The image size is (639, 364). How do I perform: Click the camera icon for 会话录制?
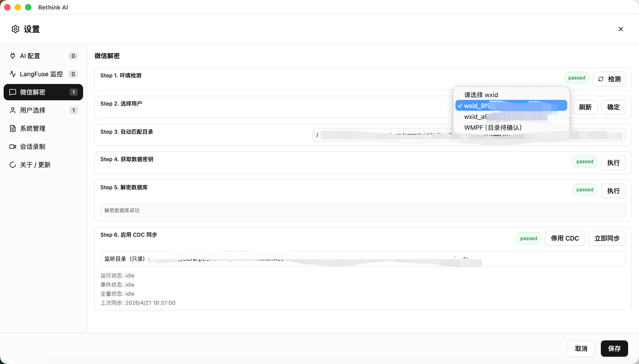point(12,147)
